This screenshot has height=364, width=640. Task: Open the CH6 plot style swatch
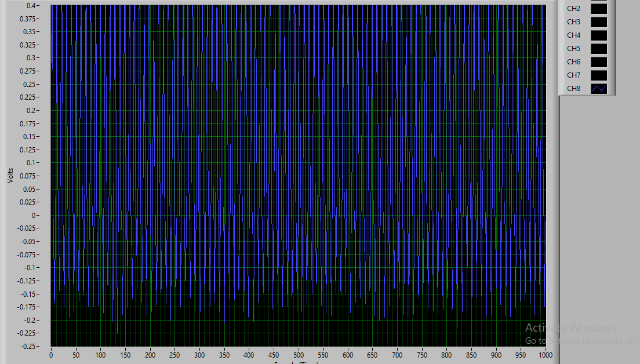(x=599, y=62)
